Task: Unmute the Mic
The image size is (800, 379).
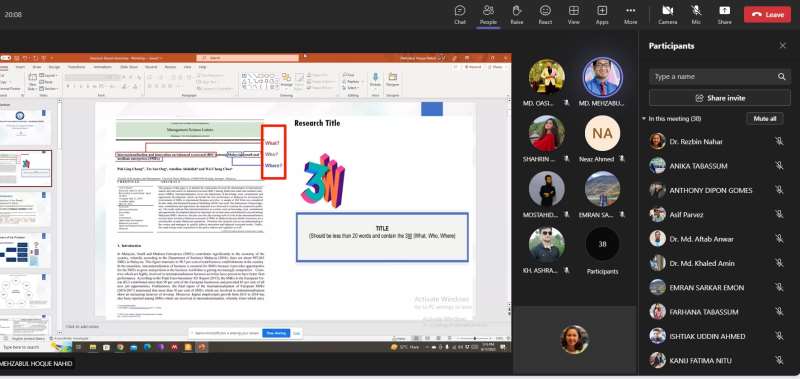Action: point(696,15)
